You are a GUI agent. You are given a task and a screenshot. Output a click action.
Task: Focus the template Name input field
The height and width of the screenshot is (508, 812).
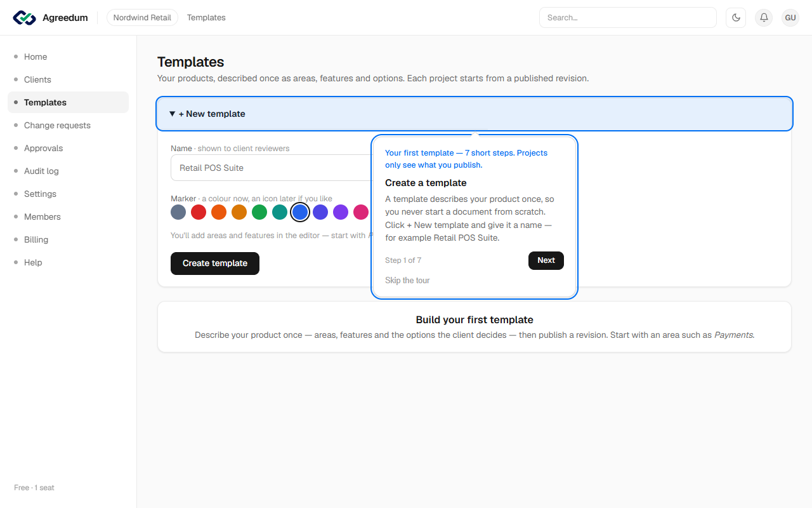(x=272, y=168)
